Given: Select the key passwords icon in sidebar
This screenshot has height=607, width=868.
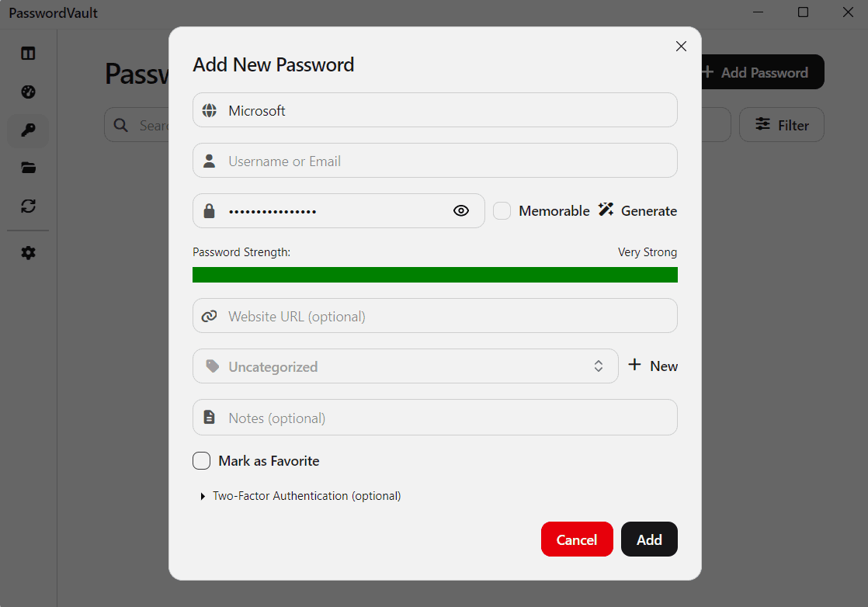Looking at the screenshot, I should tap(28, 130).
